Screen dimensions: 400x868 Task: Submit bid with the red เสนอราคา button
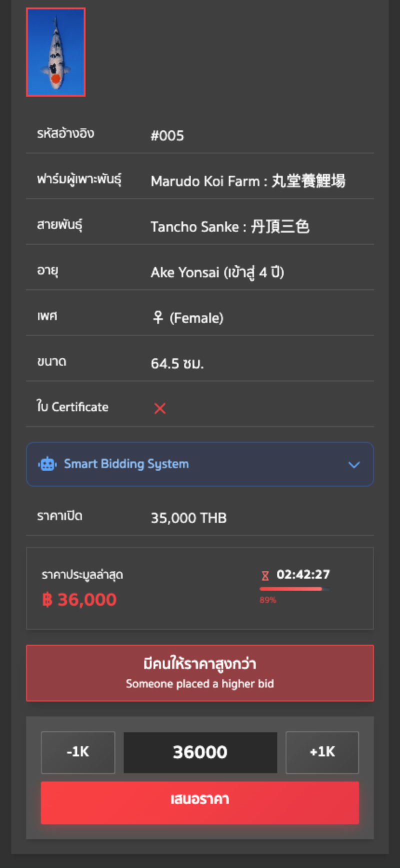pyautogui.click(x=200, y=799)
